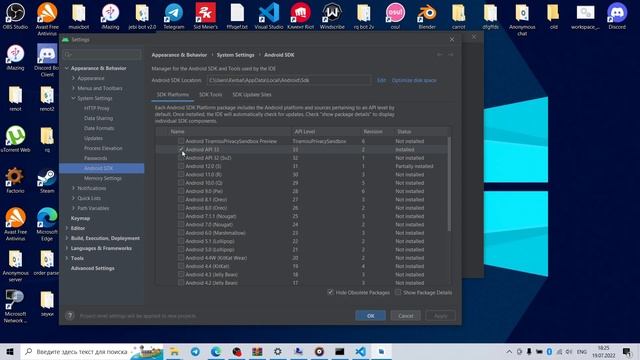Open the rq bot 2v folder
The height and width of the screenshot is (360, 640).
click(363, 16)
